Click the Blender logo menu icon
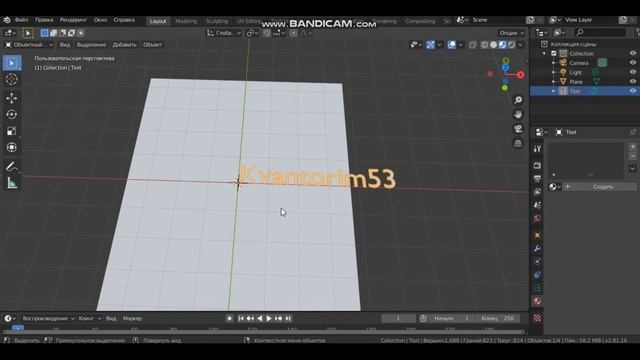The width and height of the screenshot is (640, 360). click(7, 20)
